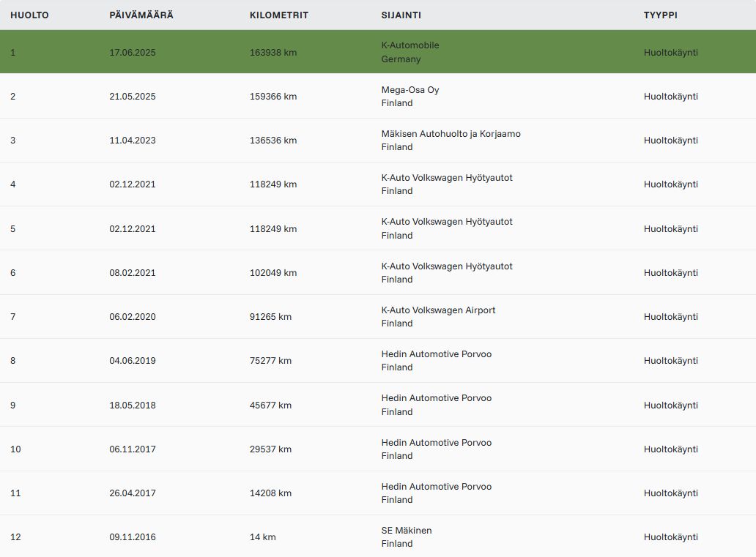Viewport: 756px width, 557px height.
Task: Select date 09.11.2016
Action: [x=133, y=537]
